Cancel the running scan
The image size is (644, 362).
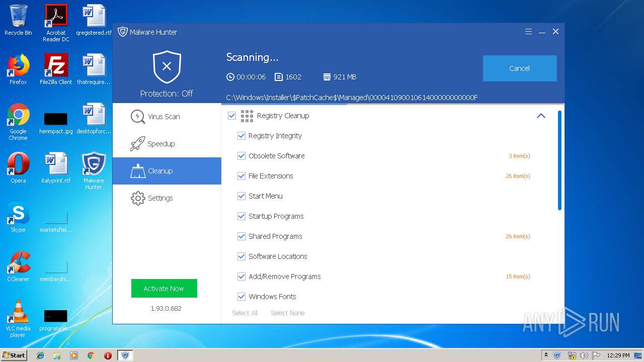(520, 68)
